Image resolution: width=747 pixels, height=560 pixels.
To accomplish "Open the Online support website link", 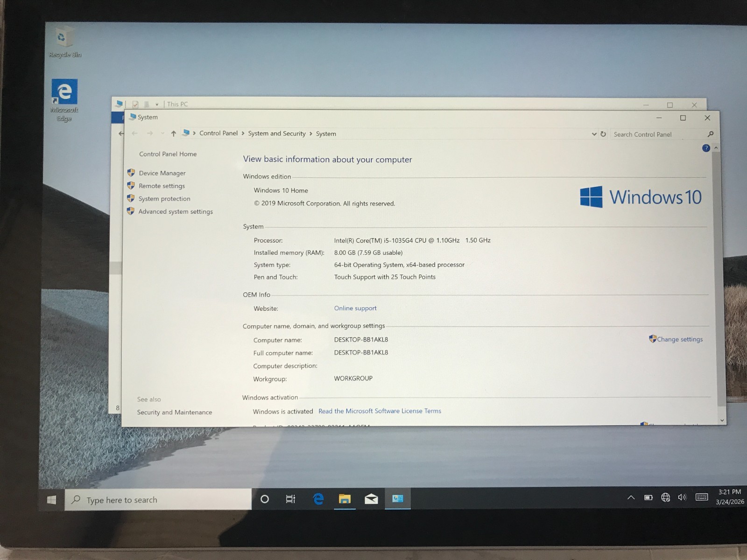I will pos(355,308).
